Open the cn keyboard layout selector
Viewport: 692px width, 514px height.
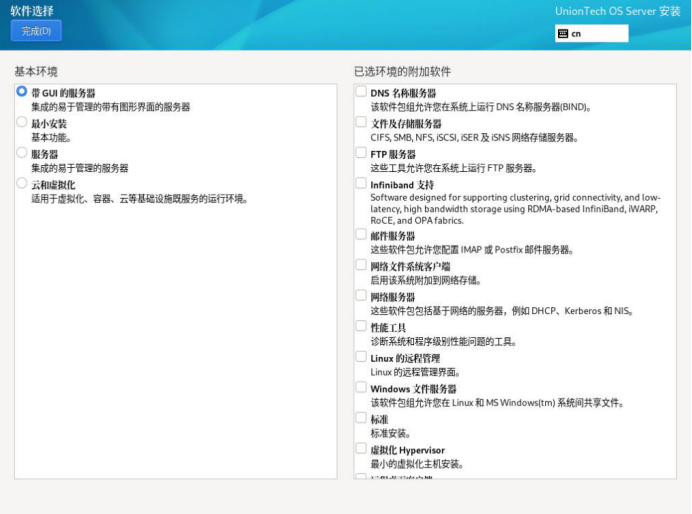[591, 34]
